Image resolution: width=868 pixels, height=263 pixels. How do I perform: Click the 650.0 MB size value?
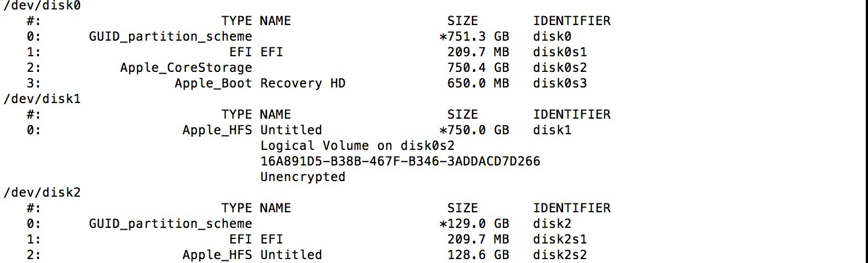click(478, 84)
